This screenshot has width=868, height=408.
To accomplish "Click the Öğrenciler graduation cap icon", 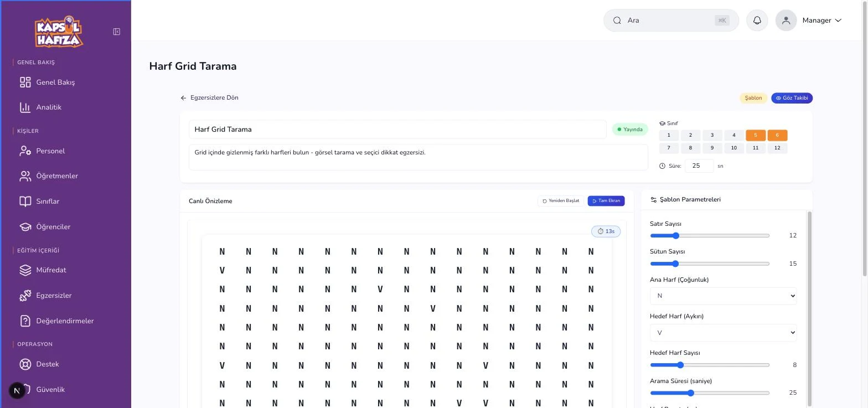I will tap(25, 226).
